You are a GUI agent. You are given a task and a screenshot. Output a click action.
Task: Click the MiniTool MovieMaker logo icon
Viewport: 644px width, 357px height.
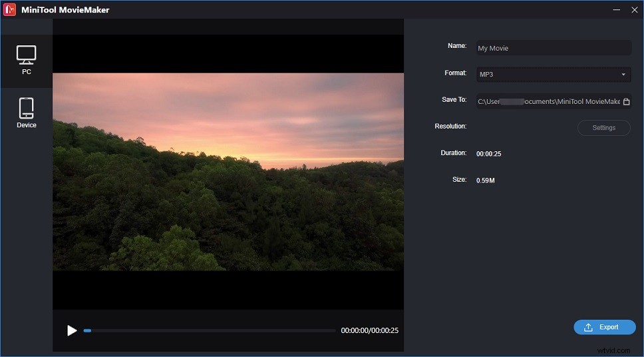pos(9,9)
